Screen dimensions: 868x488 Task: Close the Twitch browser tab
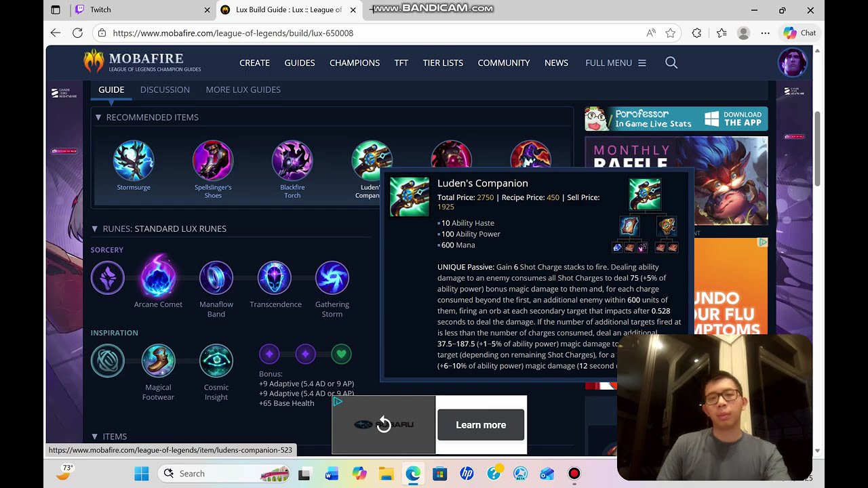207,9
